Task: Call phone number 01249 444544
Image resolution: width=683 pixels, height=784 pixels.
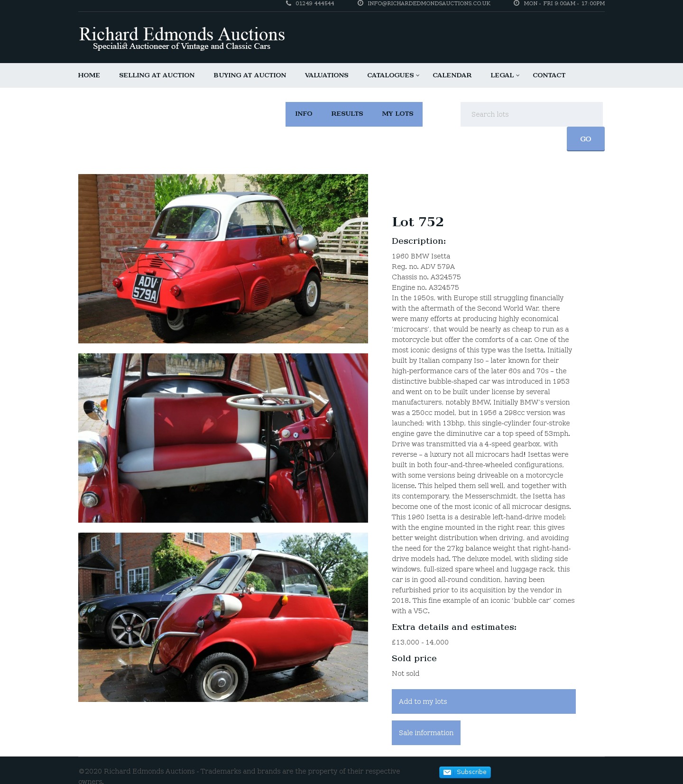Action: click(x=315, y=3)
